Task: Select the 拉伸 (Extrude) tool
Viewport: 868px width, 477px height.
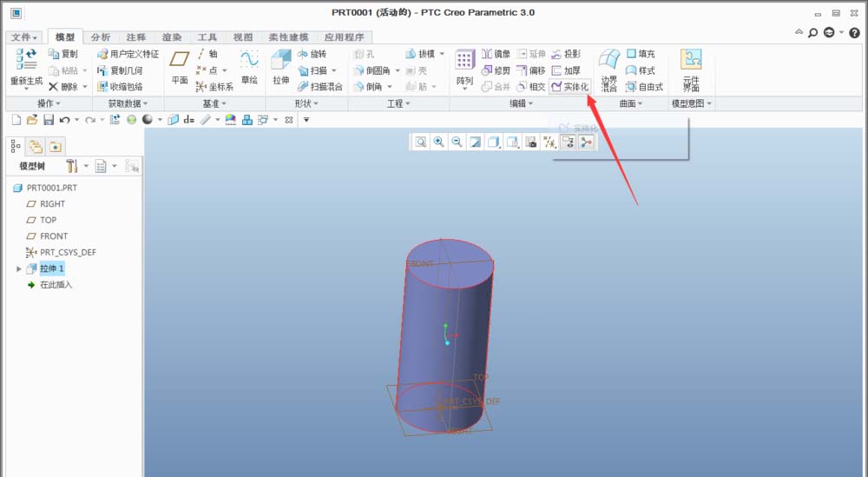Action: [281, 67]
